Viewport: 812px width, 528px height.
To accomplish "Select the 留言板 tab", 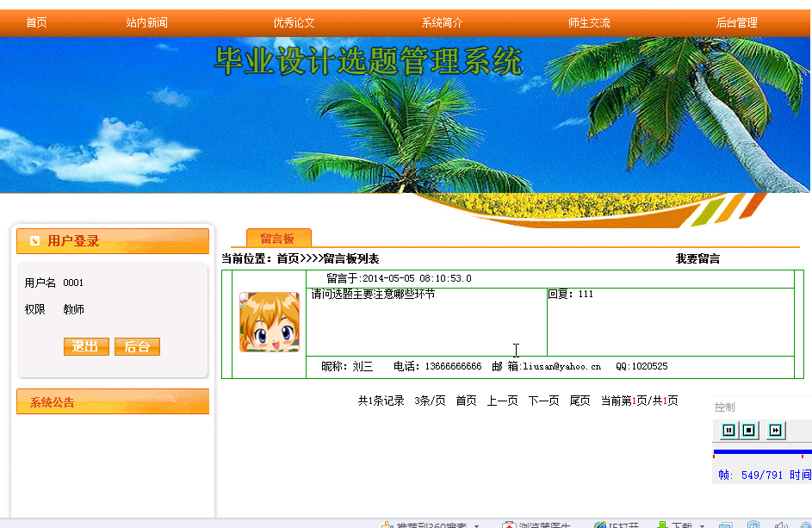I will point(279,239).
